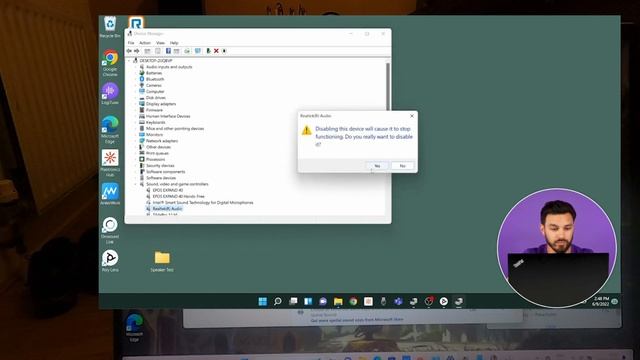Open Microsoft Edge shortcut on the main desktop
Screen dimensions: 640x360
(110, 129)
